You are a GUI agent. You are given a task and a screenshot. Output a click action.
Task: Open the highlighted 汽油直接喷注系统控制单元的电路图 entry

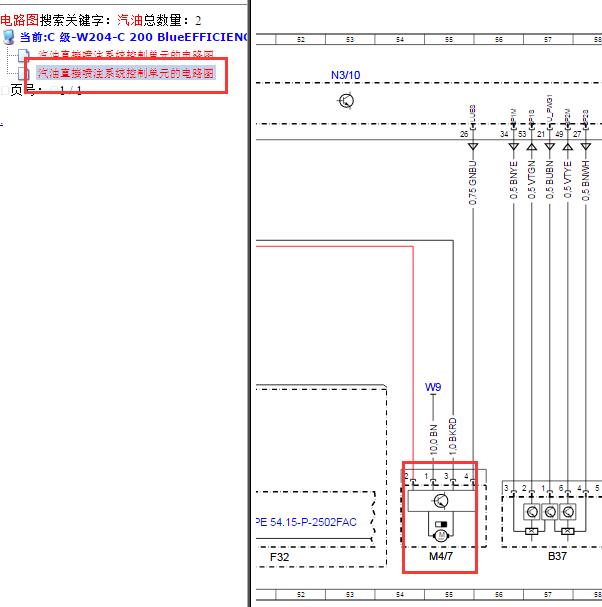click(125, 73)
